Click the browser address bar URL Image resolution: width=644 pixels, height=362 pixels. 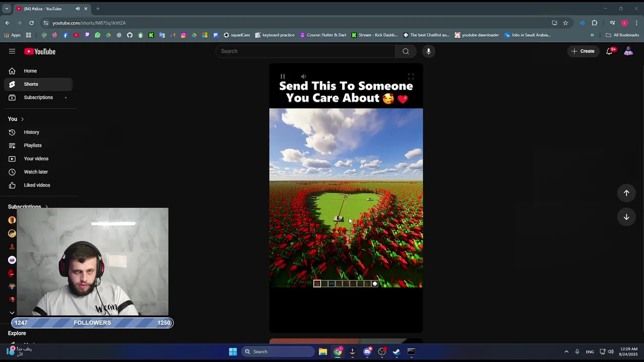[x=89, y=23]
